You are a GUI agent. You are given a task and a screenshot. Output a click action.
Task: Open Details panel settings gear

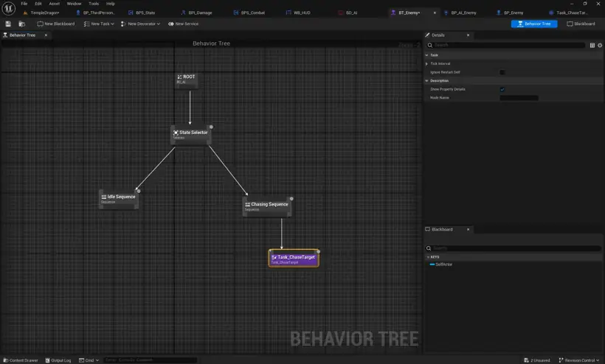pyautogui.click(x=600, y=46)
